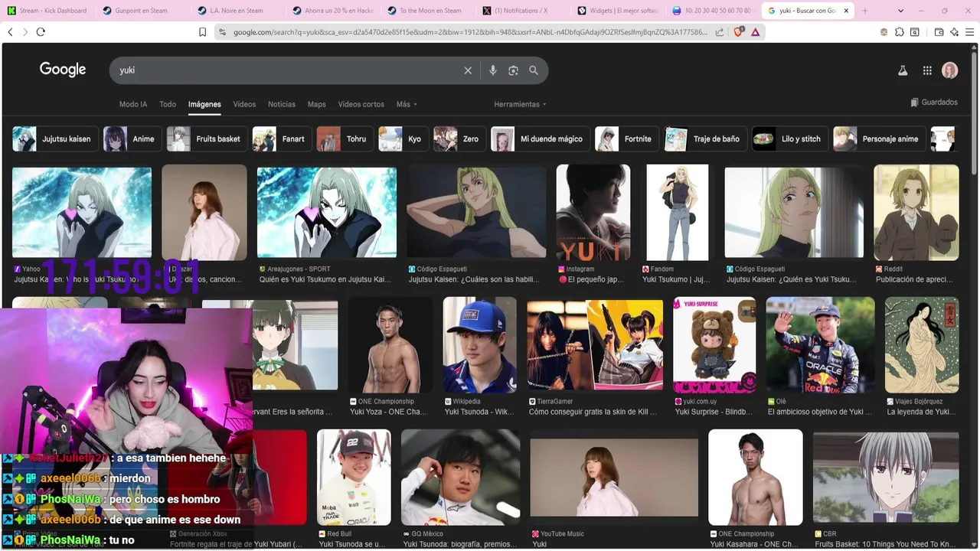The image size is (980, 551).
Task: Search by image with Lens icon
Action: [x=513, y=70]
